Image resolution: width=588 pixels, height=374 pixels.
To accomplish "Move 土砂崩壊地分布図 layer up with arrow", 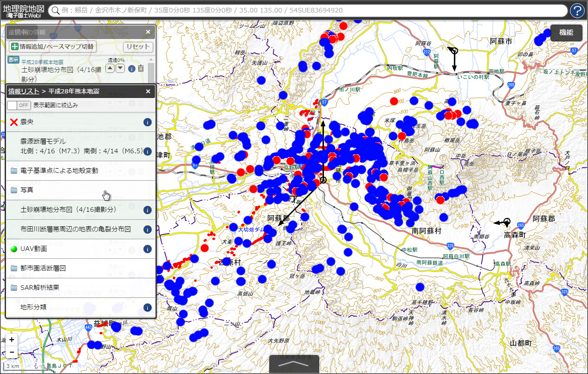I will (110, 68).
